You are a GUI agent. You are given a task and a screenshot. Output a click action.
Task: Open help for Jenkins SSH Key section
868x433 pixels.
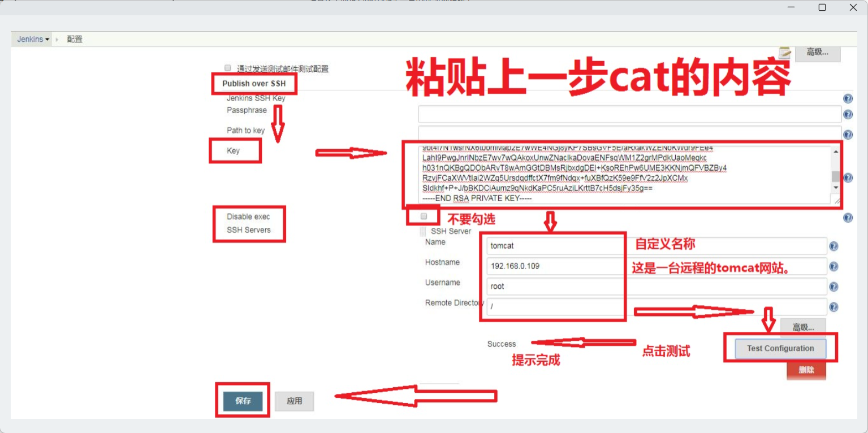tap(848, 99)
